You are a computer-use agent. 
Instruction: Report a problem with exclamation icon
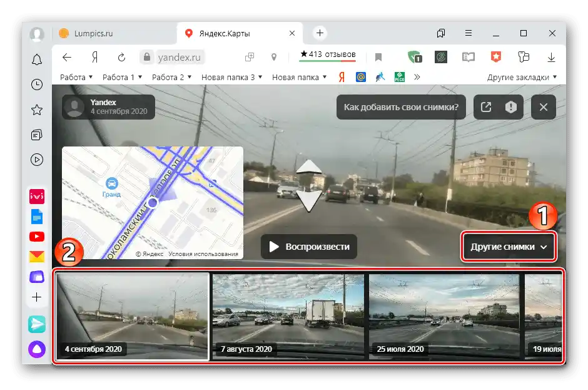tap(511, 107)
